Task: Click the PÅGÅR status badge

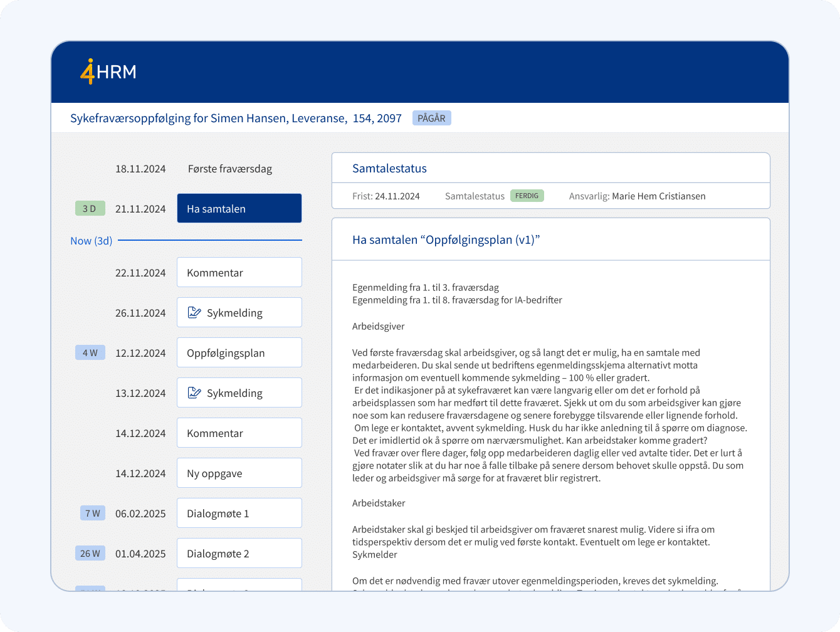Action: click(431, 118)
